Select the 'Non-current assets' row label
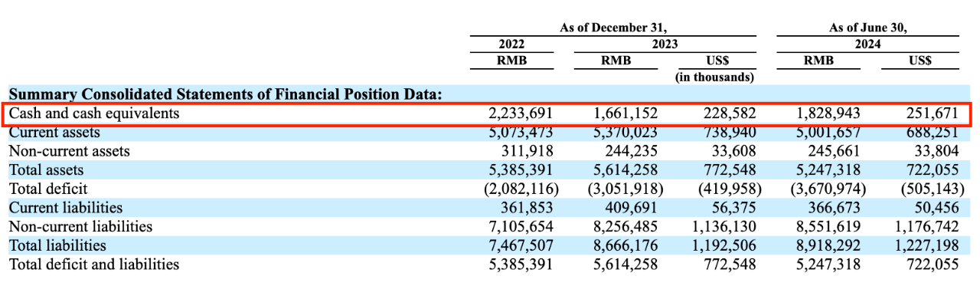This screenshot has height=286, width=980. pos(69,151)
